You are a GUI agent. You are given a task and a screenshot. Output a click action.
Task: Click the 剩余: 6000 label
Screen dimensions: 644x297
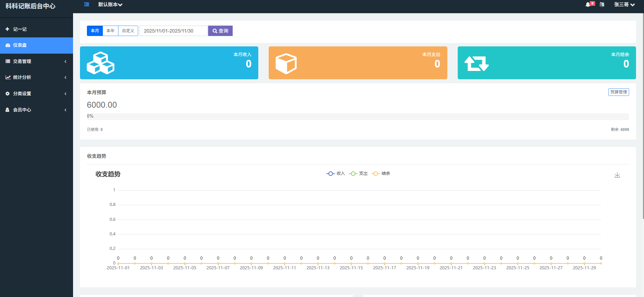[x=620, y=129]
